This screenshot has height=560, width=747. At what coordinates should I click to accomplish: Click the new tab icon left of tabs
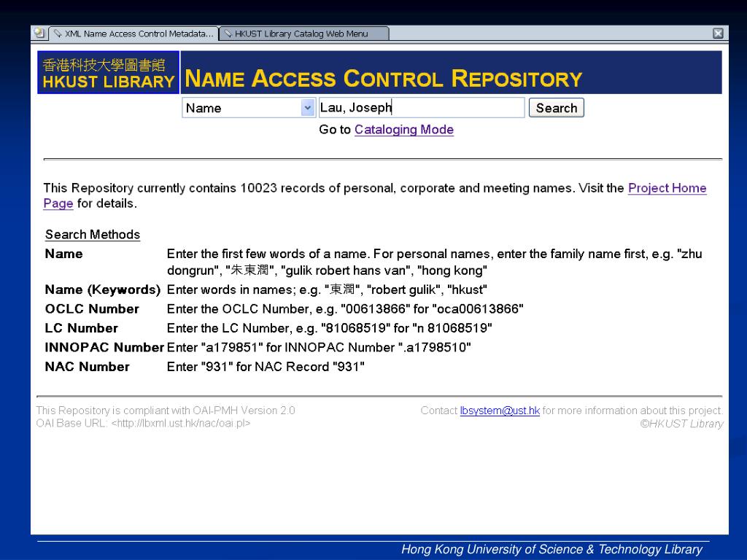click(39, 33)
